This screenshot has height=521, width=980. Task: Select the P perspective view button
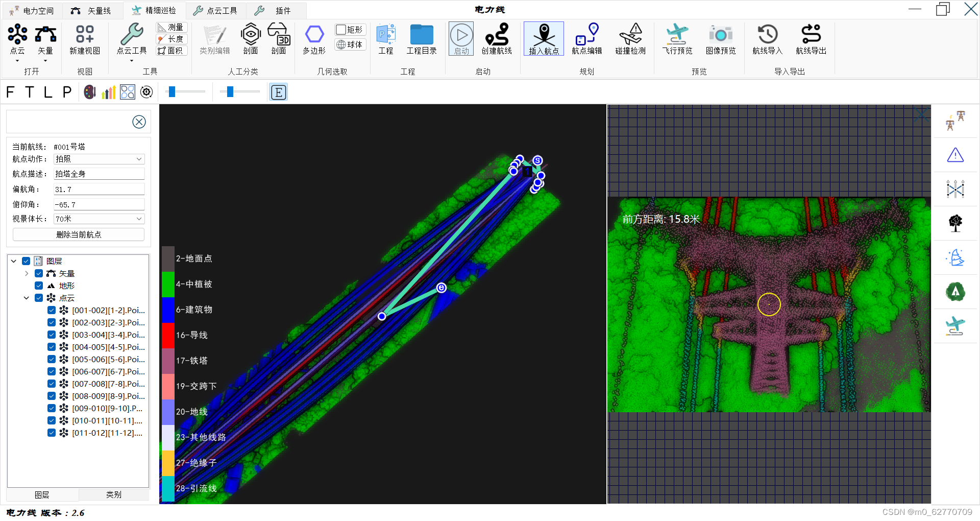pos(67,92)
